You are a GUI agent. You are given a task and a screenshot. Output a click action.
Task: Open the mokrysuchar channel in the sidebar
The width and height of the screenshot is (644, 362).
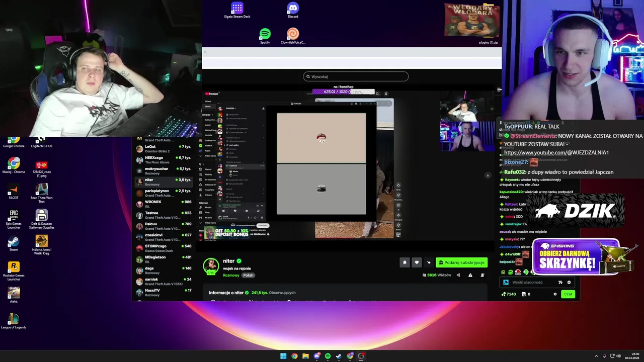click(164, 170)
